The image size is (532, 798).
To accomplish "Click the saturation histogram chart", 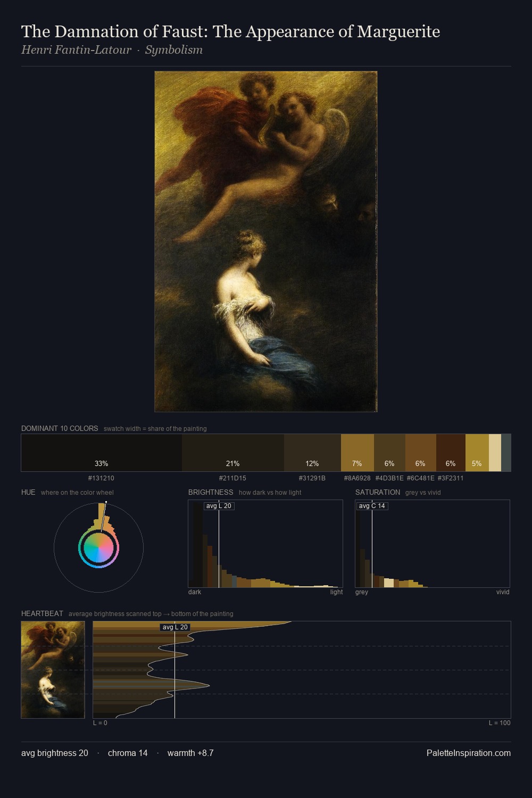I will click(x=433, y=544).
